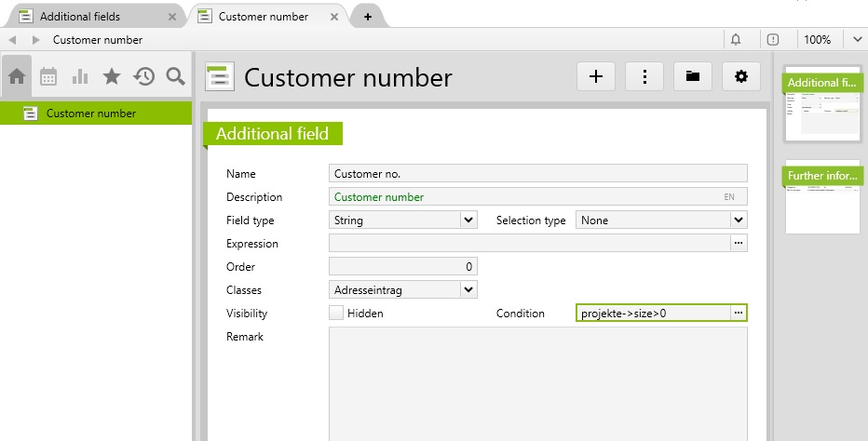Open the calendar view icon
Image resolution: width=868 pixels, height=441 pixels.
48,77
